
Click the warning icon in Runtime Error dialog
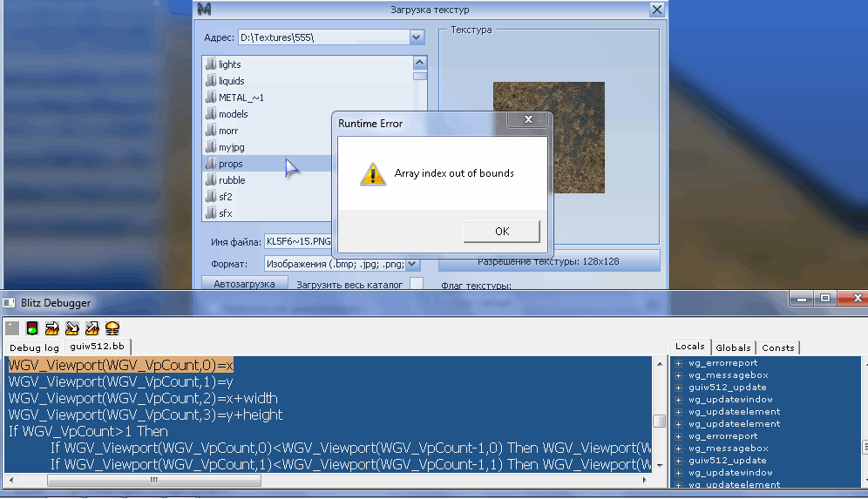pos(372,173)
